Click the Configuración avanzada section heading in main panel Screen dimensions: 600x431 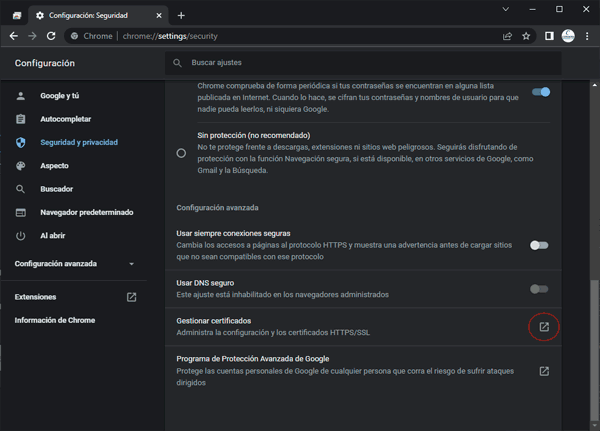(x=217, y=207)
